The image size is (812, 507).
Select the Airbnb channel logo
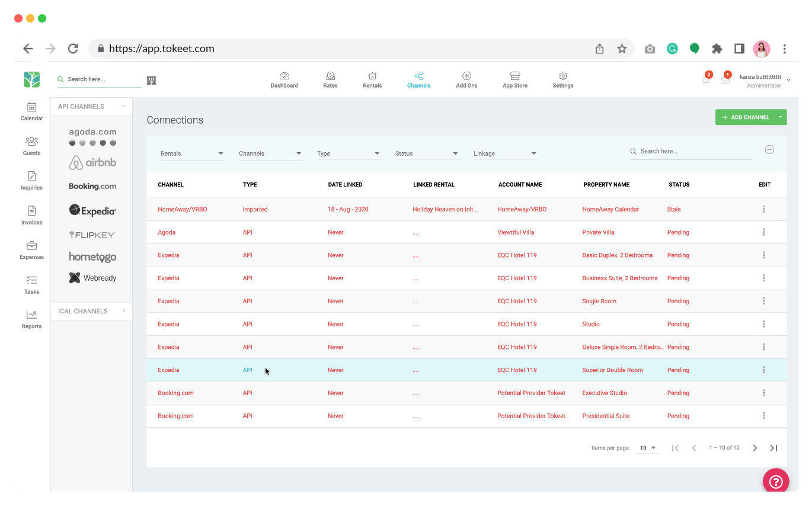click(x=92, y=162)
